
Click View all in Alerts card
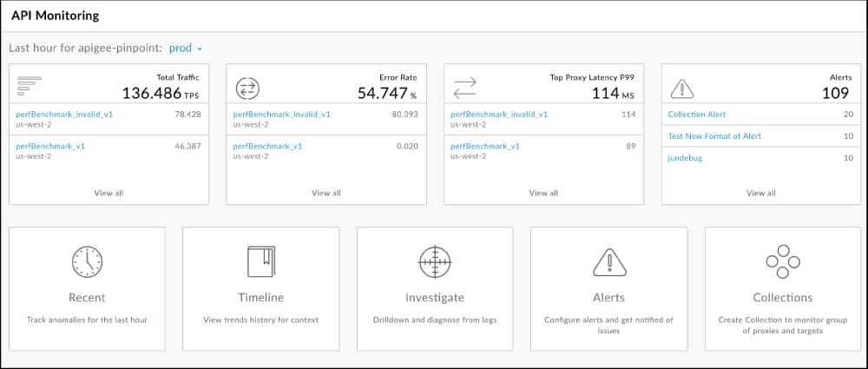pos(760,194)
